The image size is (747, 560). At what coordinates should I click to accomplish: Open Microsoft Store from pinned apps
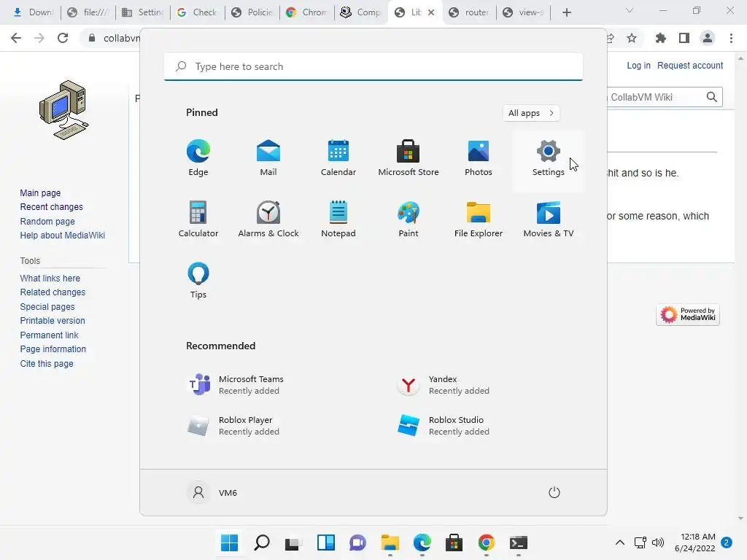[409, 158]
